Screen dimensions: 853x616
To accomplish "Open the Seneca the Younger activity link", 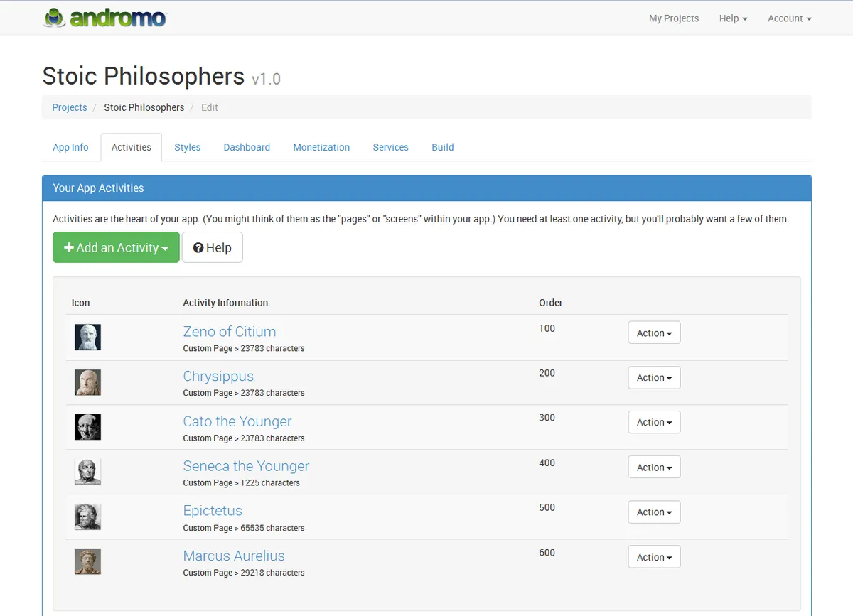I will pos(246,466).
